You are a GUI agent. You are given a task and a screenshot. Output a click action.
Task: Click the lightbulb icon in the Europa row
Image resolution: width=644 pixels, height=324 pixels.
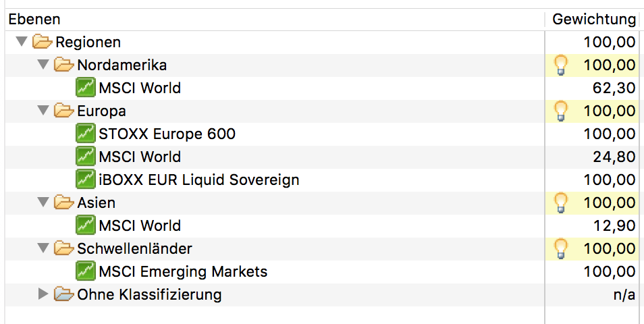point(560,111)
